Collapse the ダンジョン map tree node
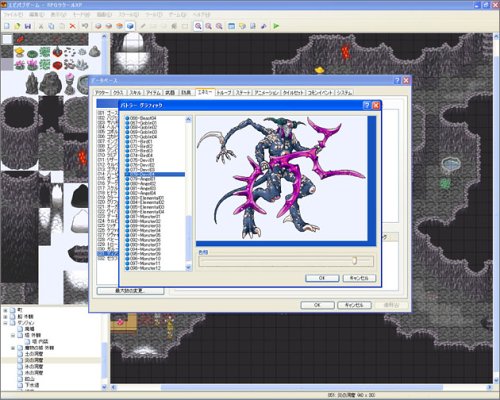The height and width of the screenshot is (400, 500). pos(5,323)
